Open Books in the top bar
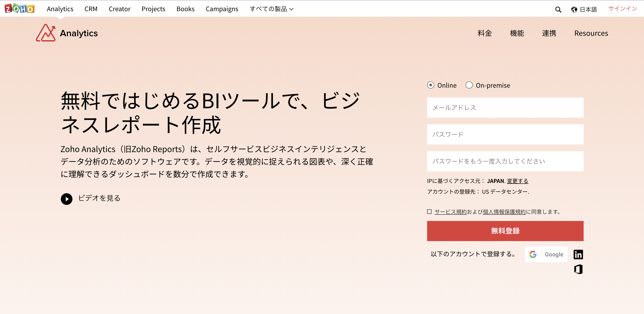644x314 pixels. (x=185, y=9)
